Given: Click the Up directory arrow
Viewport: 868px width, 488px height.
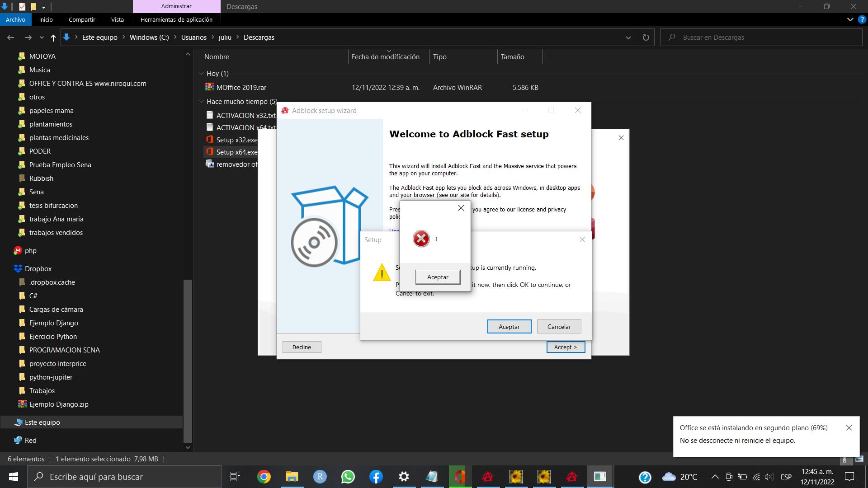Looking at the screenshot, I should 53,38.
